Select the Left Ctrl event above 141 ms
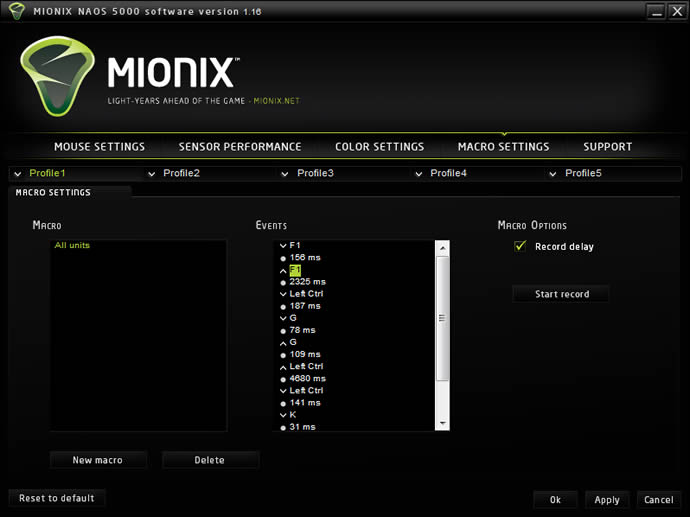The height and width of the screenshot is (517, 690). (x=306, y=390)
